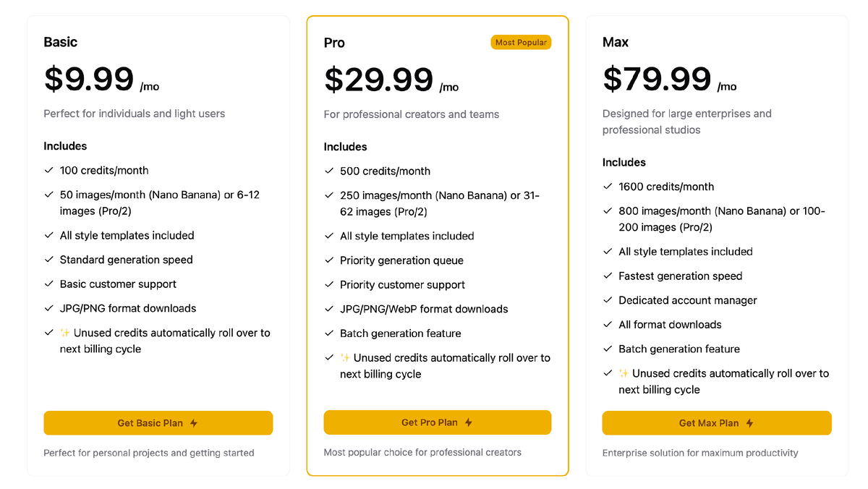The image size is (868, 489).
Task: Click lightning bolt icon on Pro plan button
Action: [x=469, y=422]
